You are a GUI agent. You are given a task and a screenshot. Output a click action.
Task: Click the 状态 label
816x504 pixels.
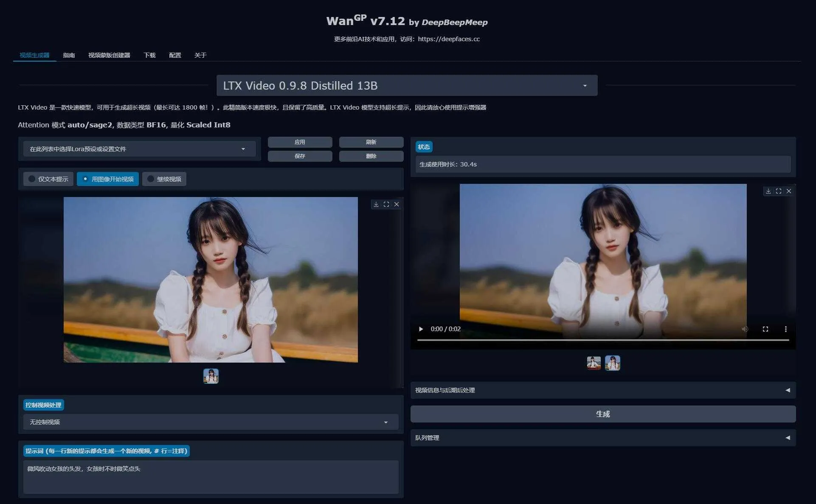click(x=424, y=147)
